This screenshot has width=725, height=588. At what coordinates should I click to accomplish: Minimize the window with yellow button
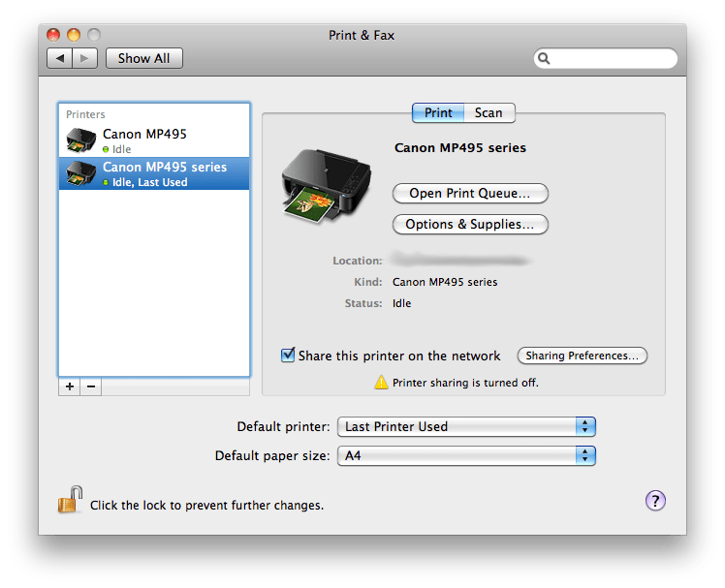(x=74, y=35)
